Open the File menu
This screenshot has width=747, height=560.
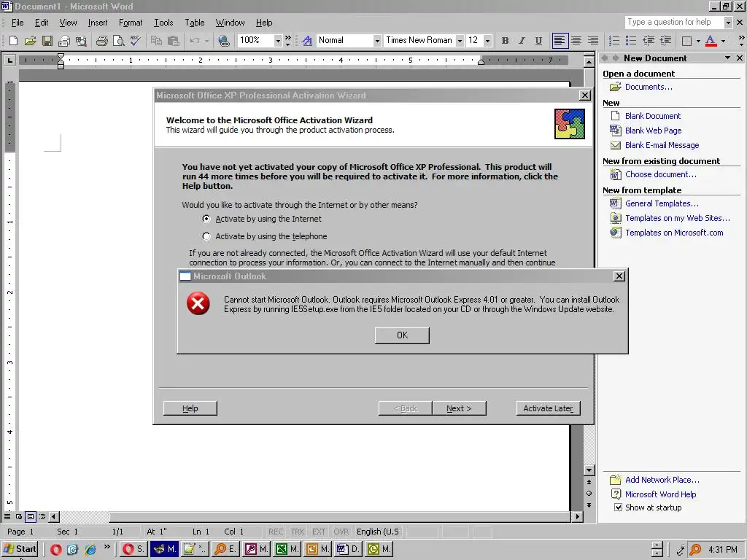(x=18, y=23)
